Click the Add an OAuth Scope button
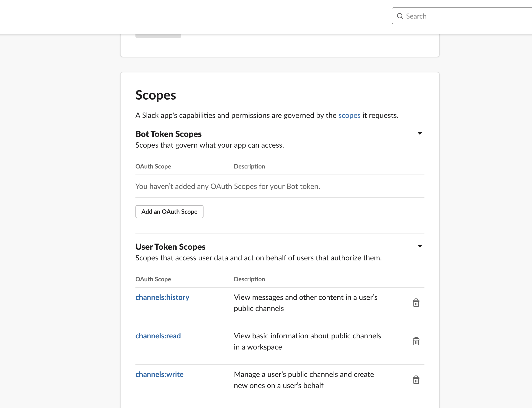This screenshot has height=408, width=532. coord(169,211)
